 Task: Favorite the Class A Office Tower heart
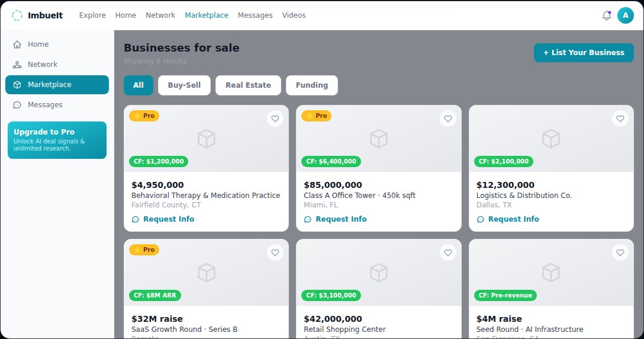[447, 119]
